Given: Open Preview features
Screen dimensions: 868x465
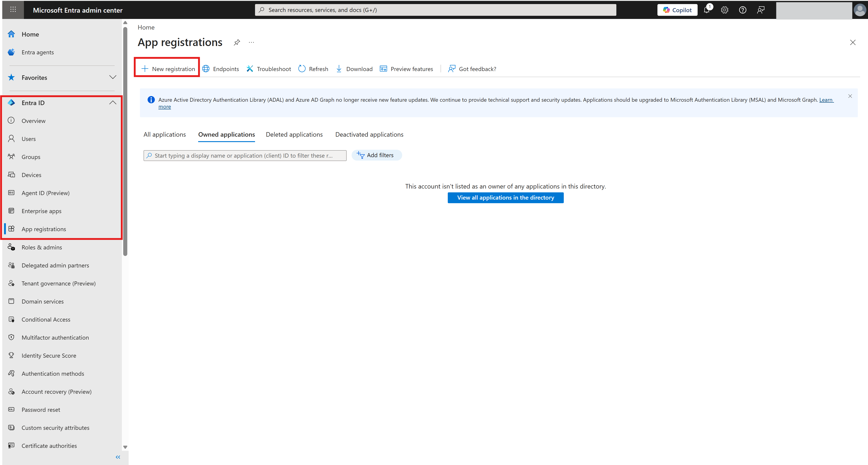Looking at the screenshot, I should pos(406,69).
